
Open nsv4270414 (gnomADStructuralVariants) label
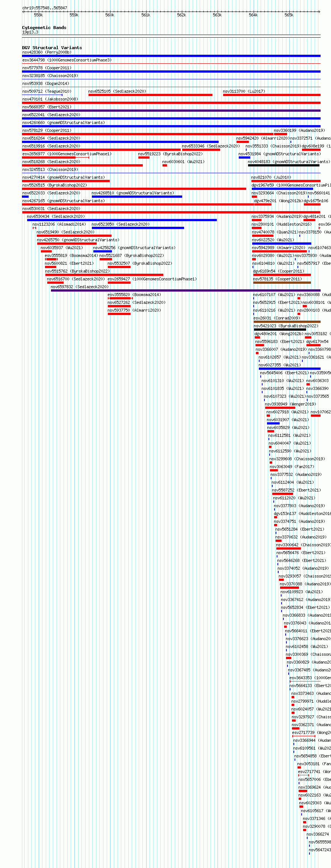tap(64, 178)
